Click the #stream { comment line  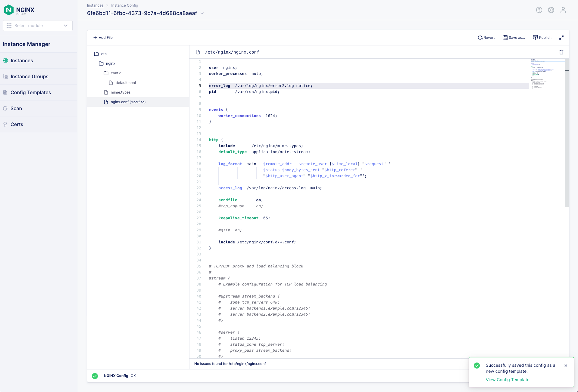coord(220,278)
